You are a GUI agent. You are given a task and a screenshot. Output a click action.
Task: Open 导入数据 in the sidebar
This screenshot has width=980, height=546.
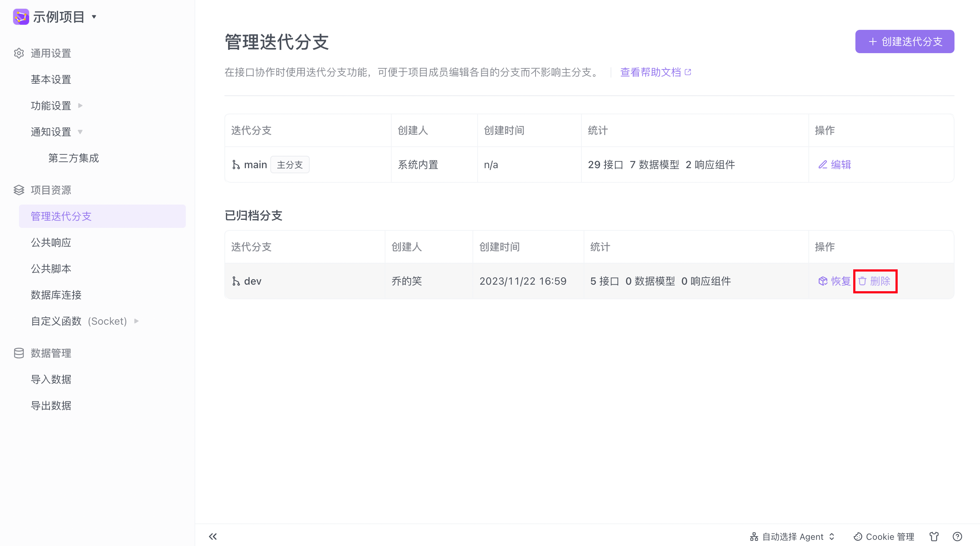[51, 379]
